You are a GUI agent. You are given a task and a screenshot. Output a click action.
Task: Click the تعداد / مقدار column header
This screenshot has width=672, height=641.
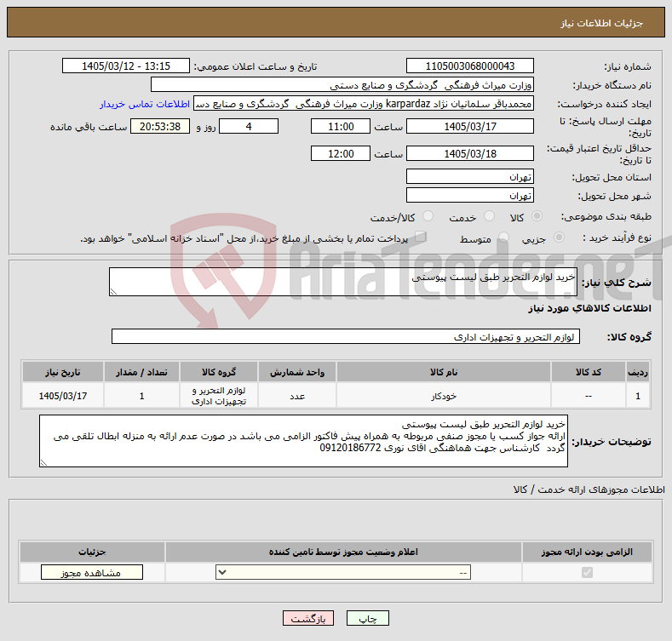tap(141, 372)
